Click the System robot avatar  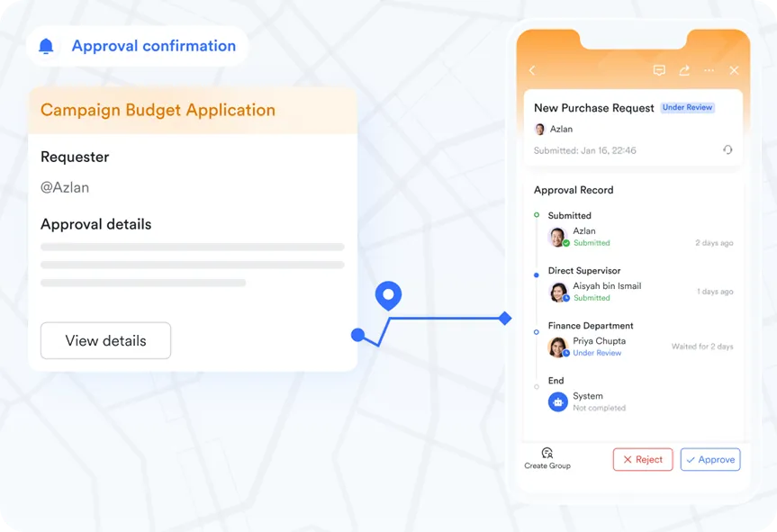[558, 402]
